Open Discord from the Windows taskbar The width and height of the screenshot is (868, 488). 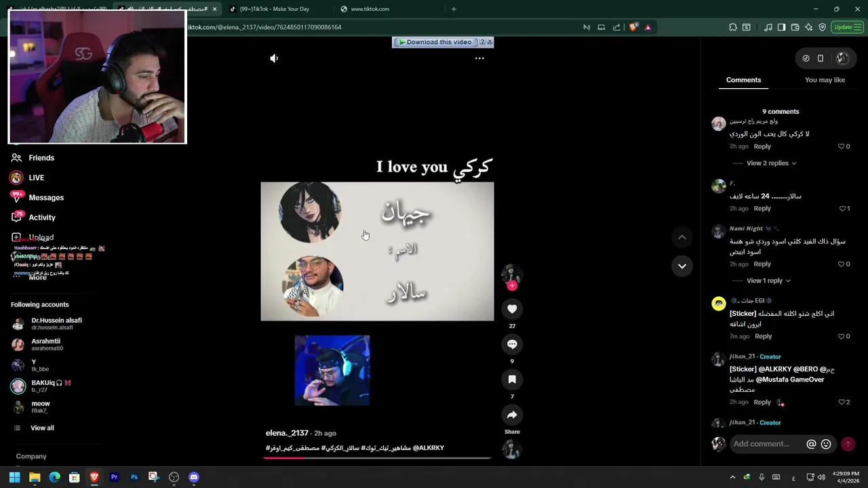(x=194, y=477)
